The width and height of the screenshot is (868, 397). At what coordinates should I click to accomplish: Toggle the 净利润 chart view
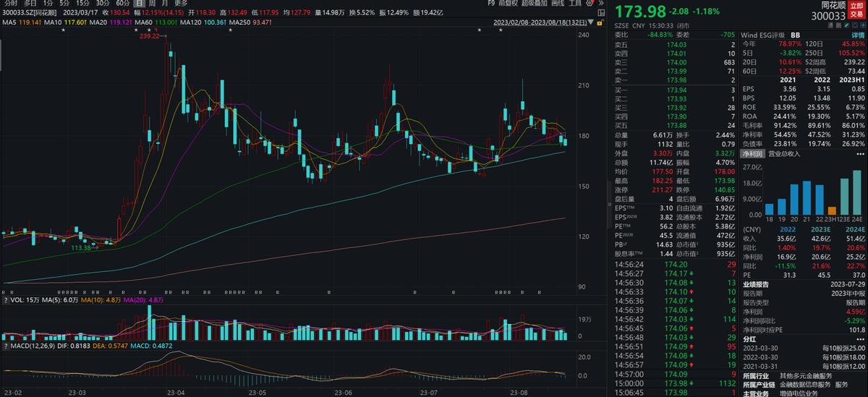click(754, 153)
